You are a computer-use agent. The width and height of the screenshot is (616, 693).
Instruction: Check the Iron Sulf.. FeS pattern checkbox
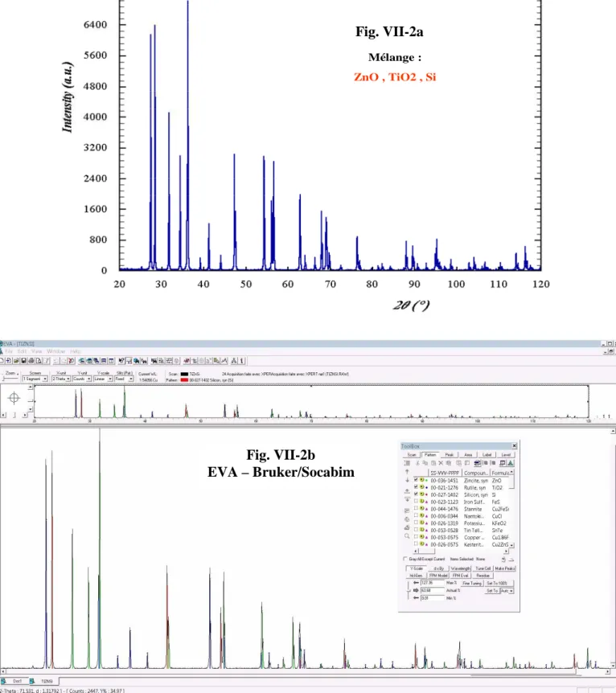point(416,501)
